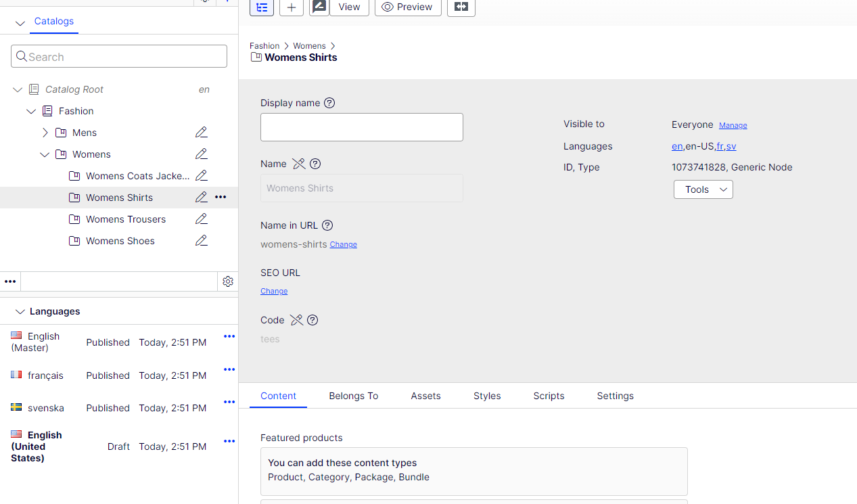Viewport: 857px width, 504px height.
Task: Collapse the Womens tree node
Action: (45, 154)
